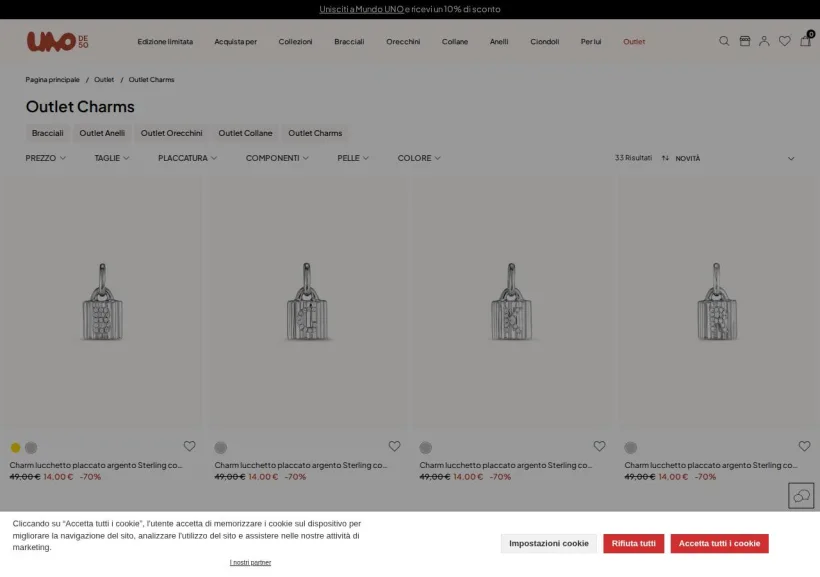Open the Ciondoli menu
This screenshot has height=577, width=820.
(x=544, y=41)
